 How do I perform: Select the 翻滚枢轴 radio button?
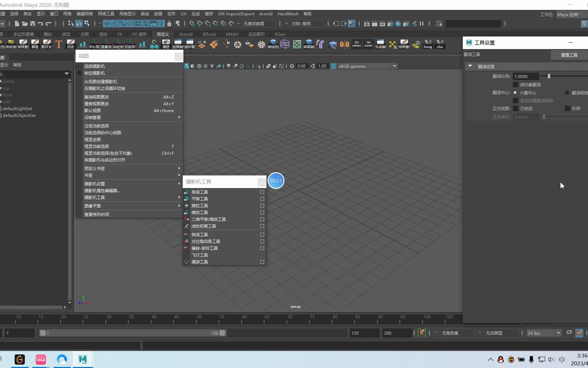[567, 93]
